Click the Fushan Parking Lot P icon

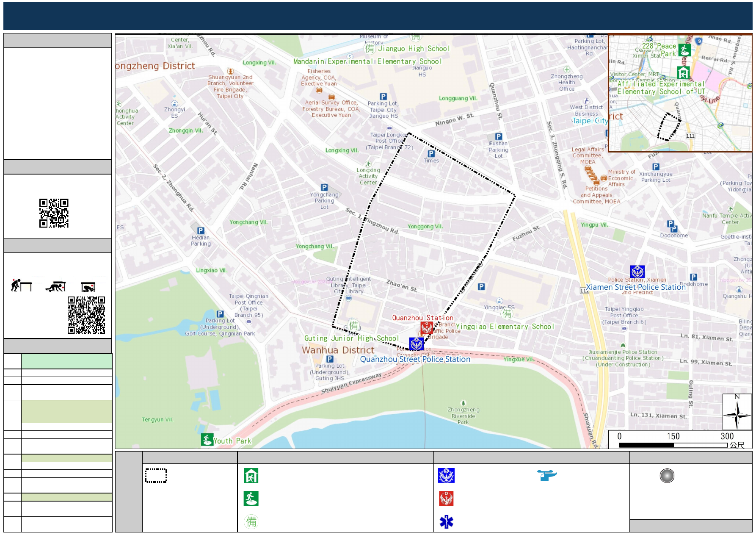pos(499,137)
